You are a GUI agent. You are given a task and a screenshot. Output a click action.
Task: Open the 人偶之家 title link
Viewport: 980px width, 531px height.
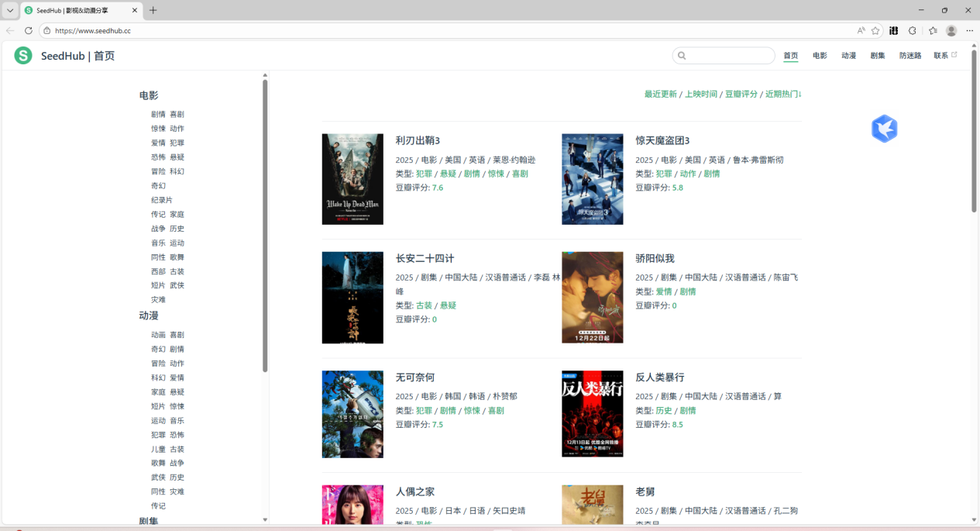click(x=415, y=491)
